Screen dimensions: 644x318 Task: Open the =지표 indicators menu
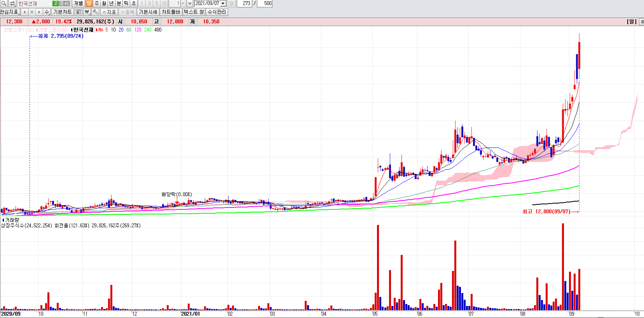click(109, 12)
